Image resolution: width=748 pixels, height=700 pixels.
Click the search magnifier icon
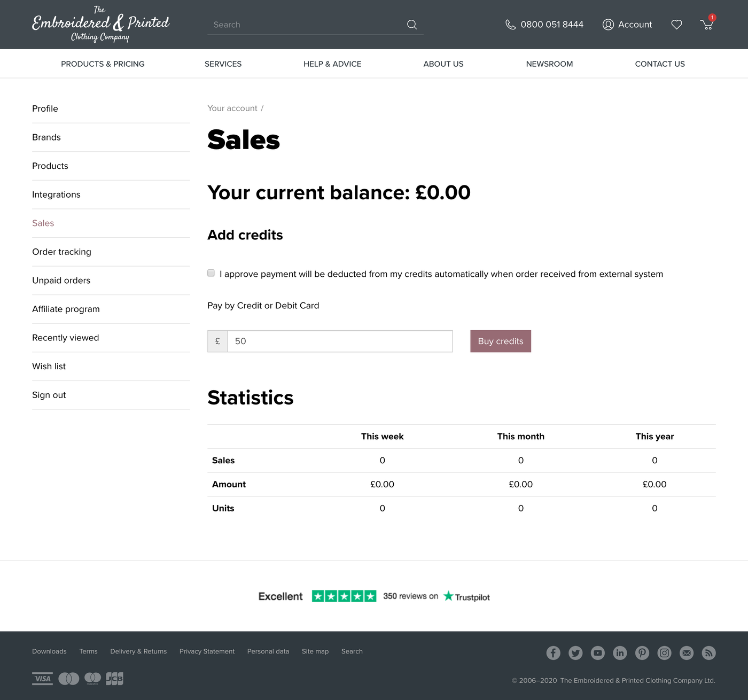(x=411, y=25)
